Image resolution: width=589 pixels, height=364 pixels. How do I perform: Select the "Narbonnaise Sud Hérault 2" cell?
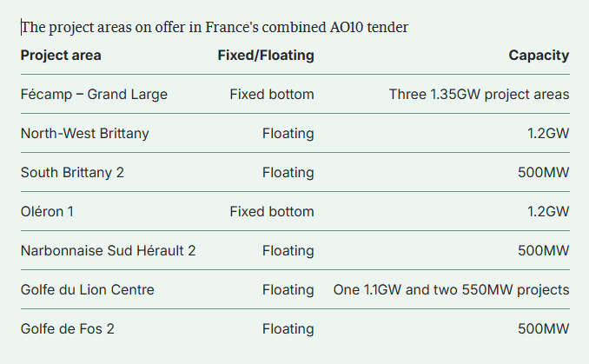[x=108, y=250]
